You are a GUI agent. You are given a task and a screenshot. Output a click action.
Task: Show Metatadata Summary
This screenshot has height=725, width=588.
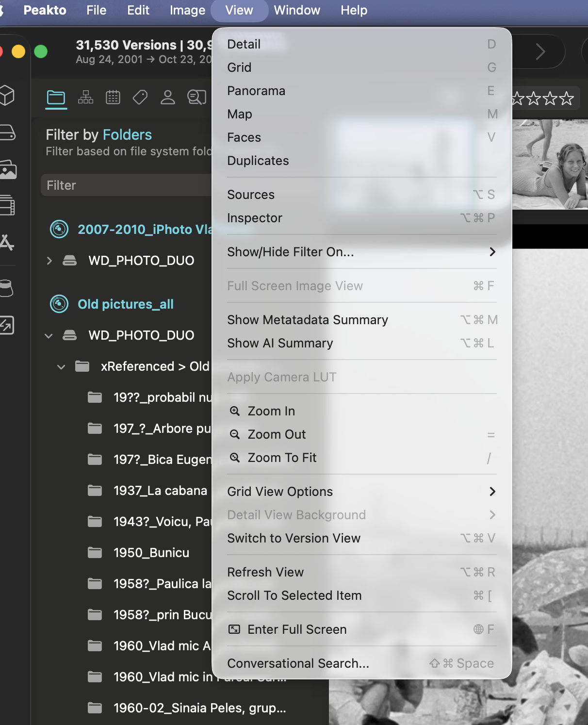coord(362,320)
